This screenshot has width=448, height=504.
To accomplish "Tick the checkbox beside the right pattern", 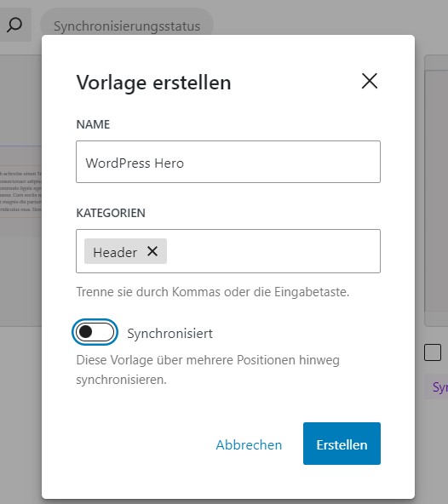I will click(433, 352).
